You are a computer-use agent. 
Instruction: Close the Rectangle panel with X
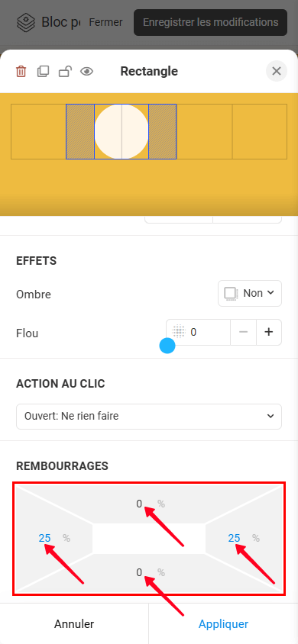[x=277, y=71]
